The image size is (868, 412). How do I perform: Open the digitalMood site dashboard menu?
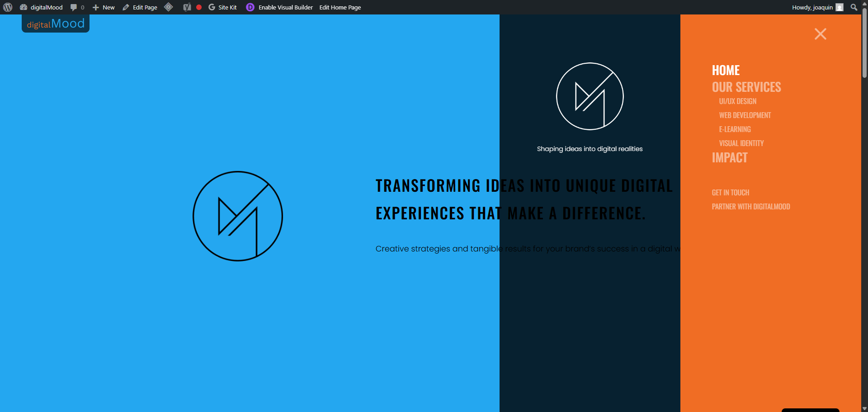pos(42,7)
